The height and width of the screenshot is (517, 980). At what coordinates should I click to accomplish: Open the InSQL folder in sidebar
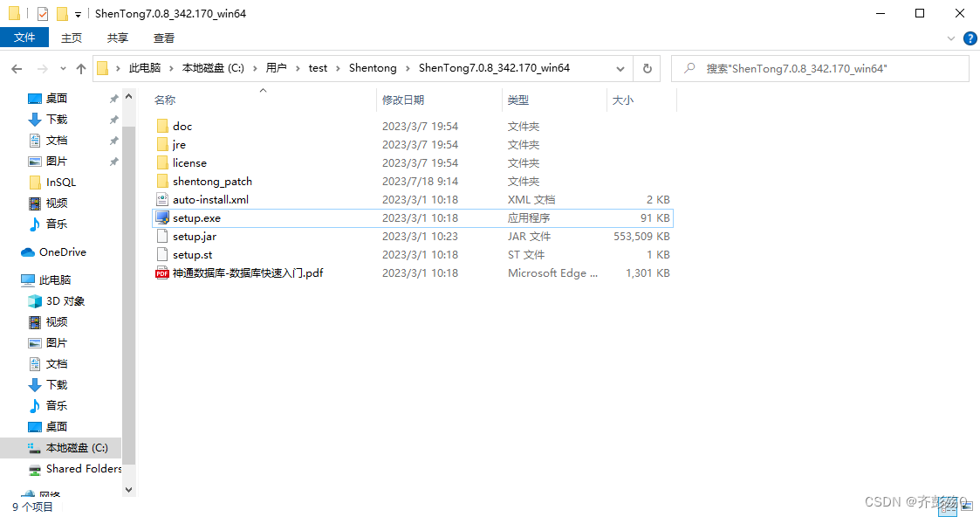click(x=60, y=182)
